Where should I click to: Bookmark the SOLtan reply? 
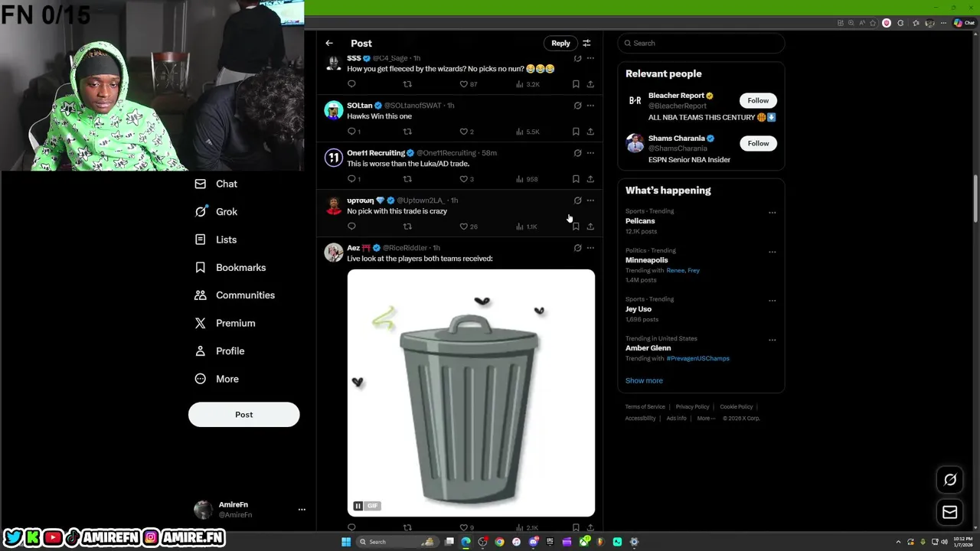tap(576, 132)
